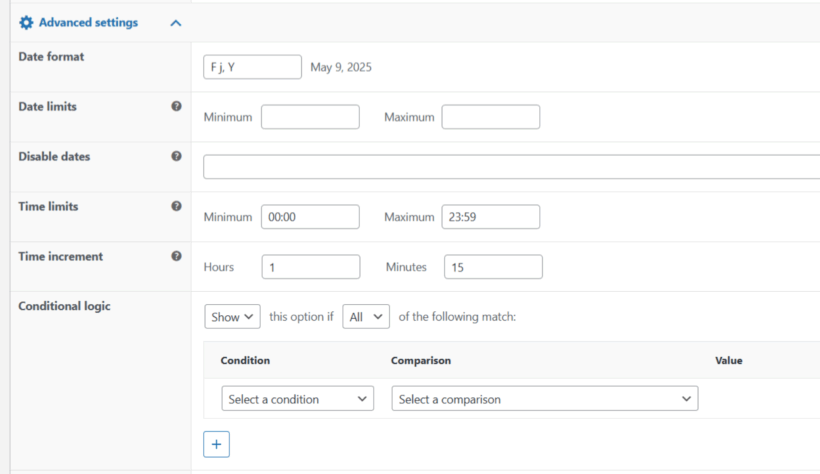Viewport: 820px width, 474px height.
Task: Click the Date limits Minimum field
Action: coord(310,117)
